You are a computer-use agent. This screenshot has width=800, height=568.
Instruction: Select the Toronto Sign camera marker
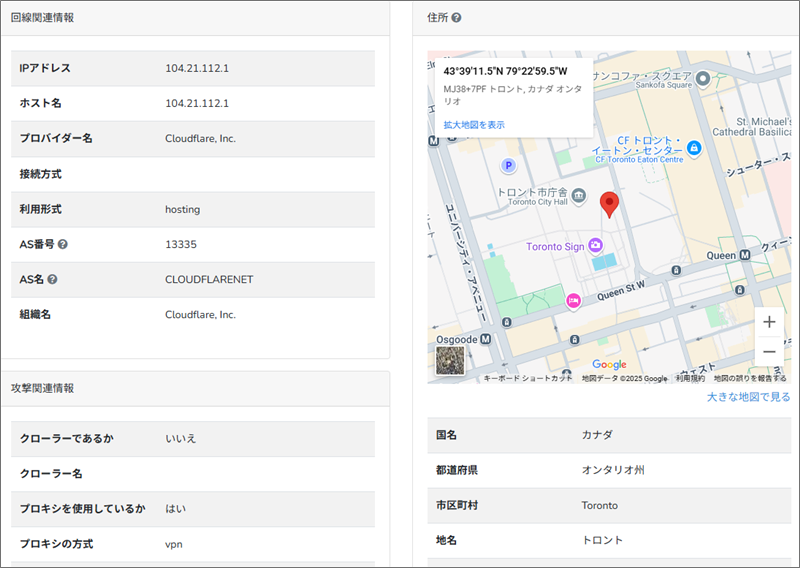coord(596,245)
